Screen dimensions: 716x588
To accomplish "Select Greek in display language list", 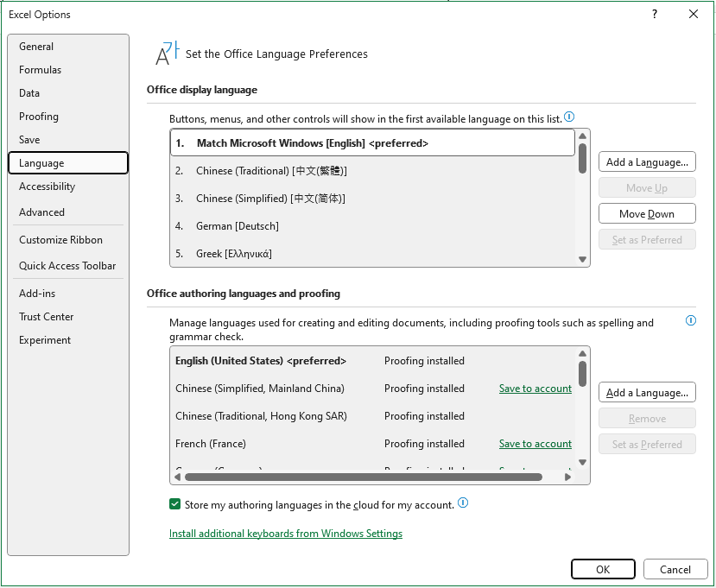I will pos(372,254).
